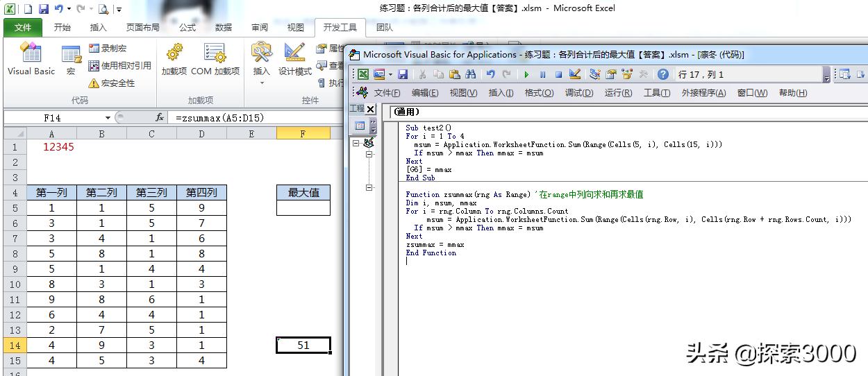The height and width of the screenshot is (376, 868).
Task: Open the (通用) object dropdown in code window
Action: [628, 112]
